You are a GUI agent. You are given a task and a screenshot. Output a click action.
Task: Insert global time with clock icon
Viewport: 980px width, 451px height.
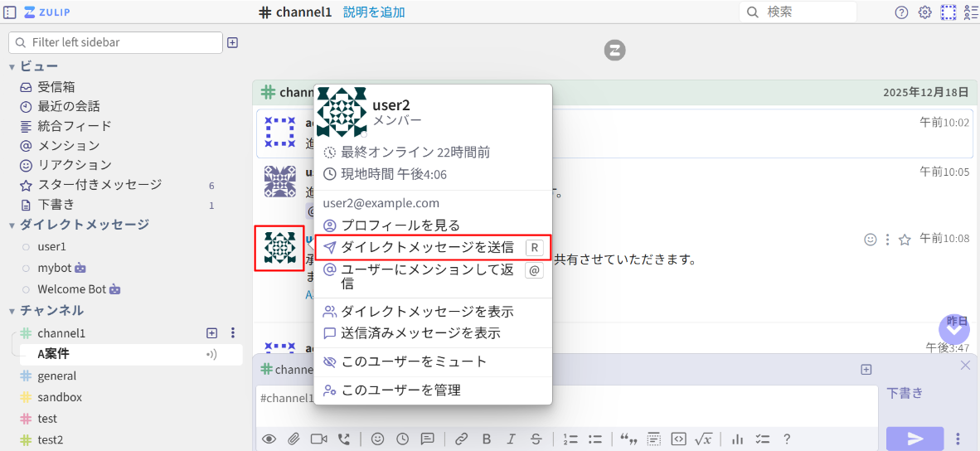pyautogui.click(x=402, y=439)
